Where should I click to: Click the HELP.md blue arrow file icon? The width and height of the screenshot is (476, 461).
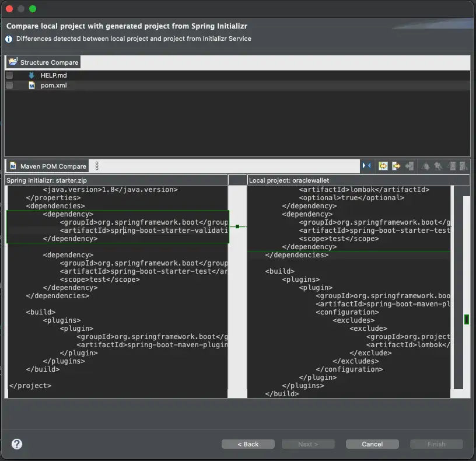(x=32, y=75)
